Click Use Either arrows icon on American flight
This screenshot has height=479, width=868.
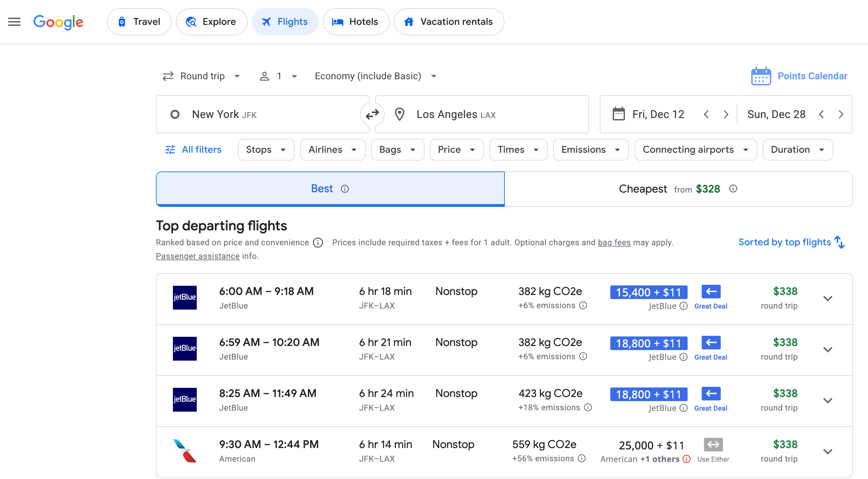(x=713, y=444)
